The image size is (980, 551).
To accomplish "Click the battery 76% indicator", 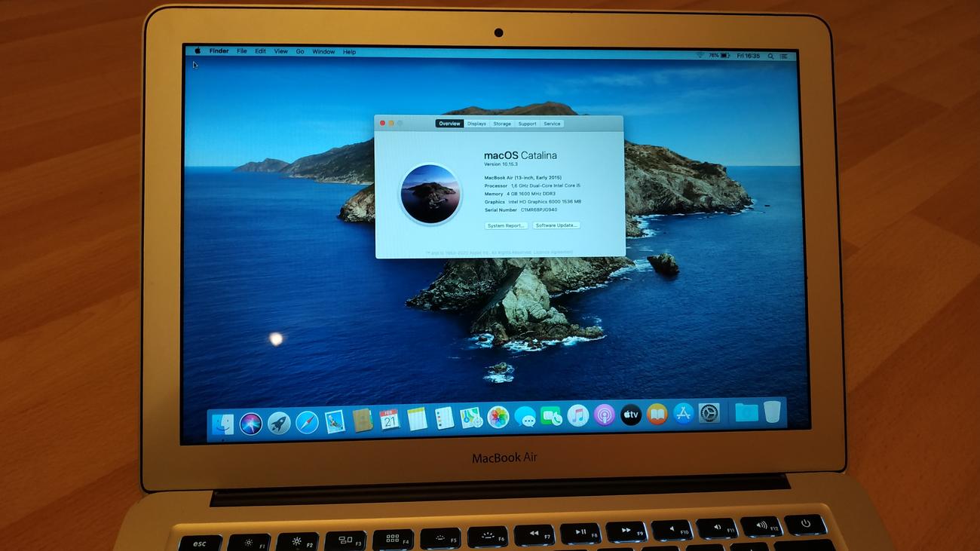I will point(719,56).
